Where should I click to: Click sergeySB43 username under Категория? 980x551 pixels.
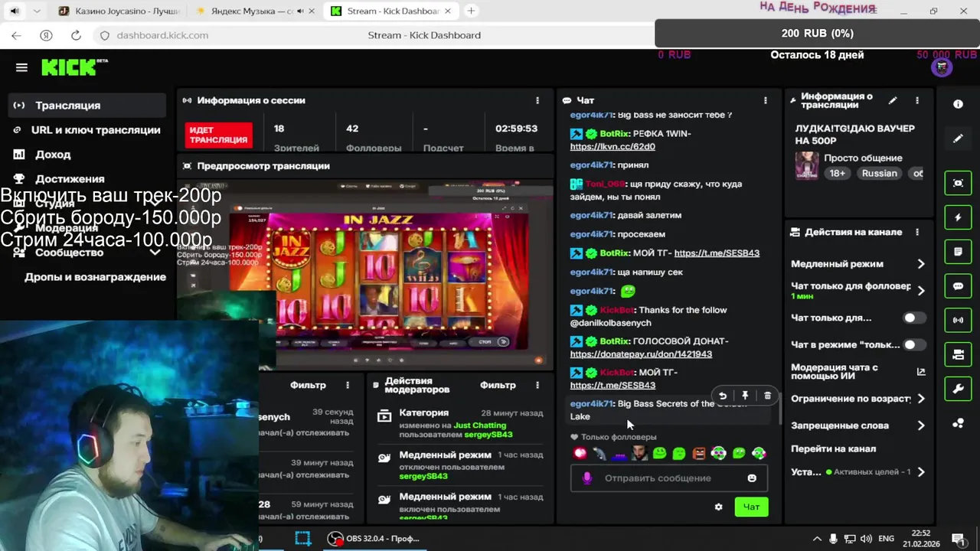coord(488,435)
